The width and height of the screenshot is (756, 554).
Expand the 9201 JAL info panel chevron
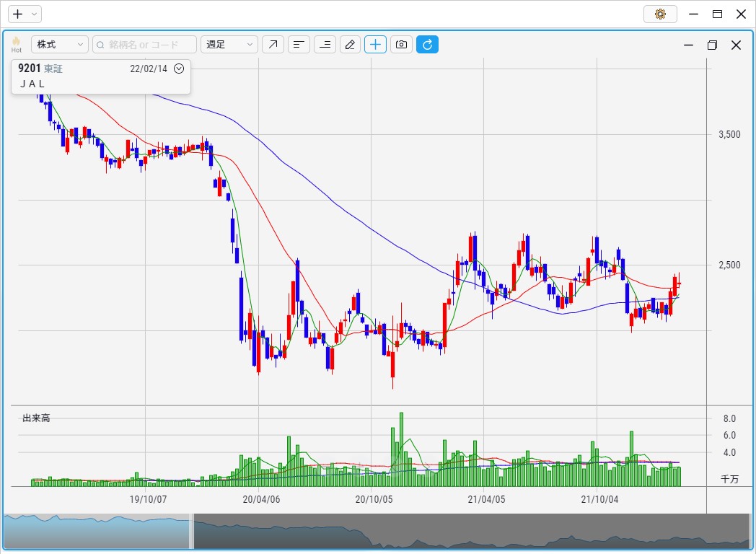click(179, 69)
